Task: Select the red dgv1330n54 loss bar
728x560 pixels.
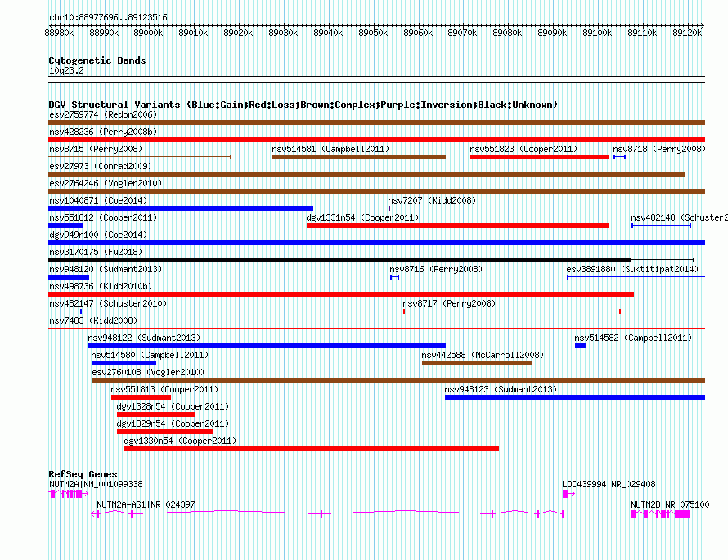Action: click(x=312, y=449)
